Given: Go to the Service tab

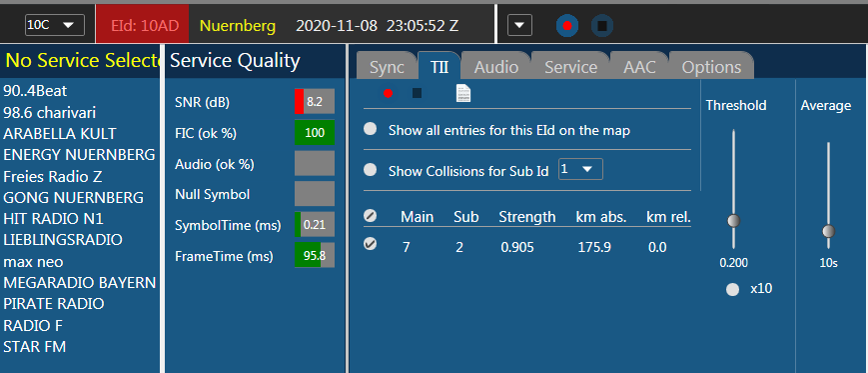Looking at the screenshot, I should tap(570, 67).
